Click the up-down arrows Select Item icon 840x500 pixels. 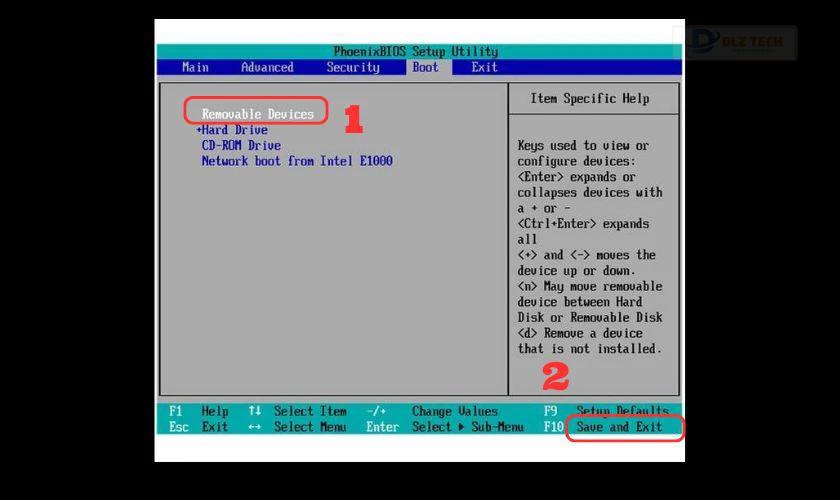click(254, 411)
